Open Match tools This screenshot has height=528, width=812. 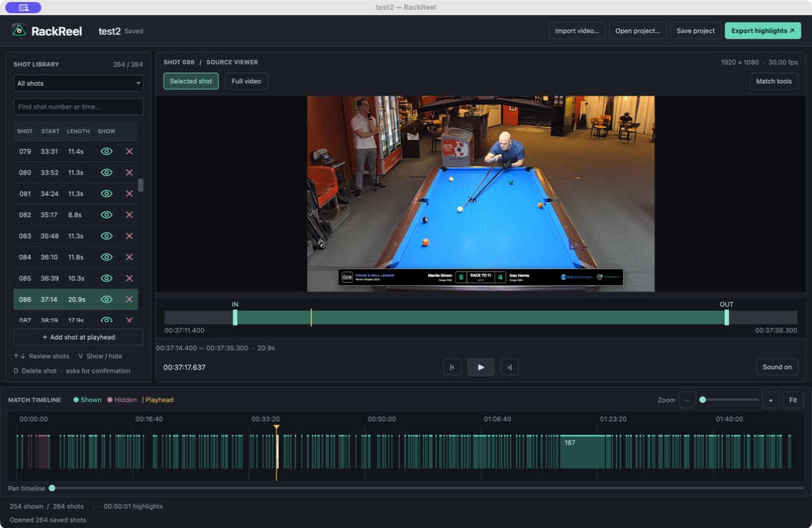(774, 81)
